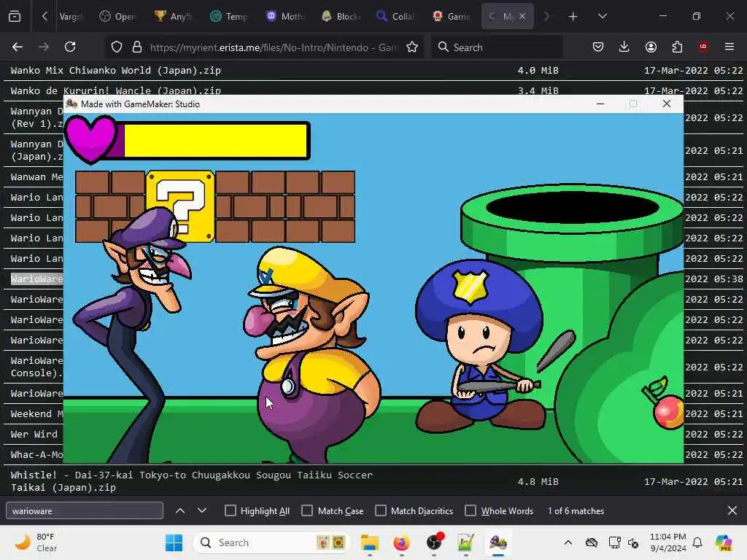Open File Explorer from taskbar
This screenshot has height=560, width=747.
point(370,542)
